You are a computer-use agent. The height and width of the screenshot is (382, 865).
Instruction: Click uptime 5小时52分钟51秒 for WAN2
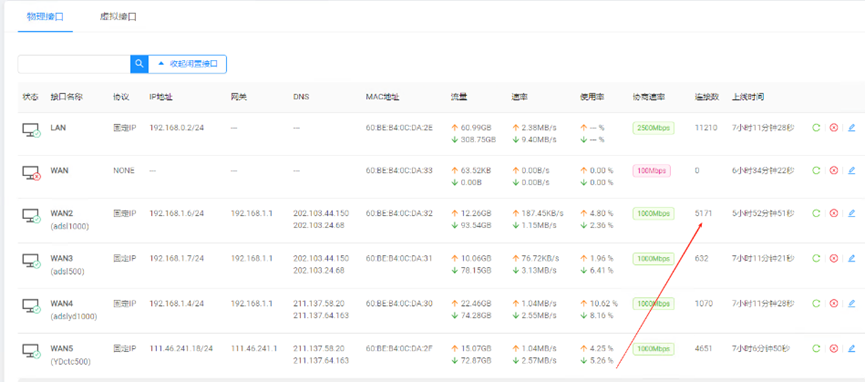763,213
